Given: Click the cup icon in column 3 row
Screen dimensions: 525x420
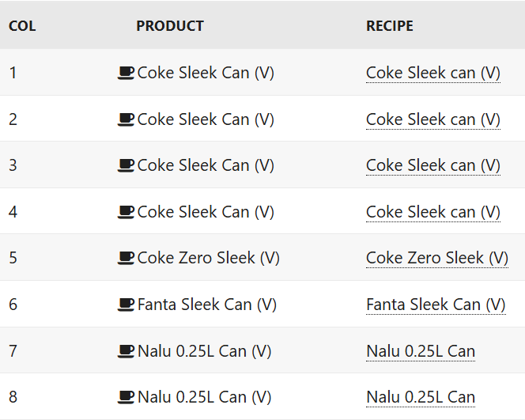Looking at the screenshot, I should 126,165.
